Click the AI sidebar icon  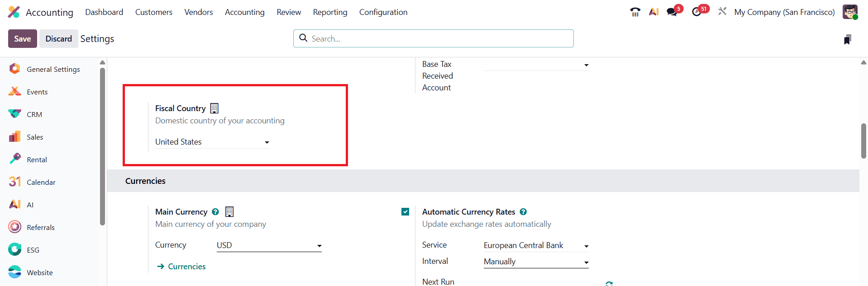pos(15,204)
